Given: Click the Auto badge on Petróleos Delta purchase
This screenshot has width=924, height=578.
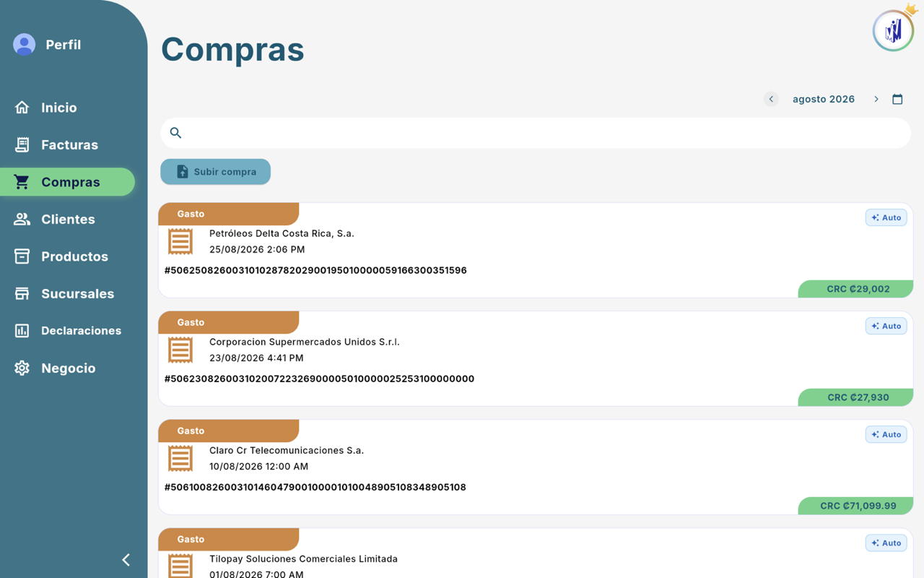Looking at the screenshot, I should click(886, 217).
